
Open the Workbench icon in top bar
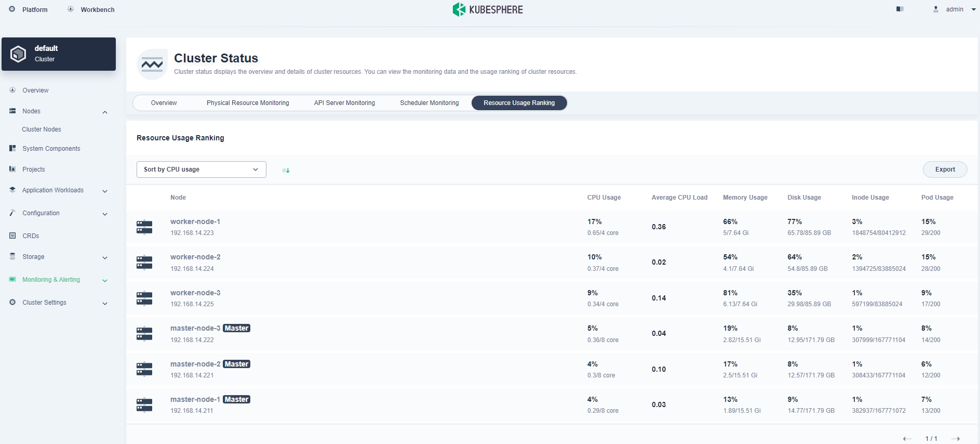[71, 9]
